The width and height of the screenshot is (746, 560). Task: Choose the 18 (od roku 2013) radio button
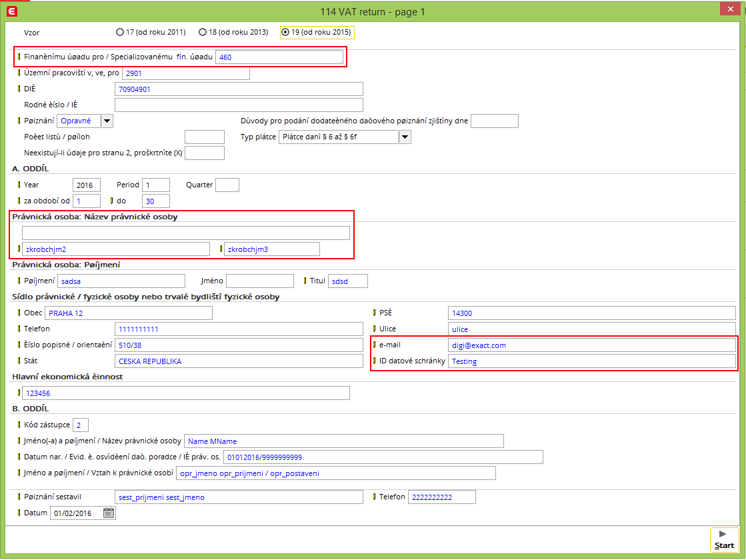click(x=203, y=32)
